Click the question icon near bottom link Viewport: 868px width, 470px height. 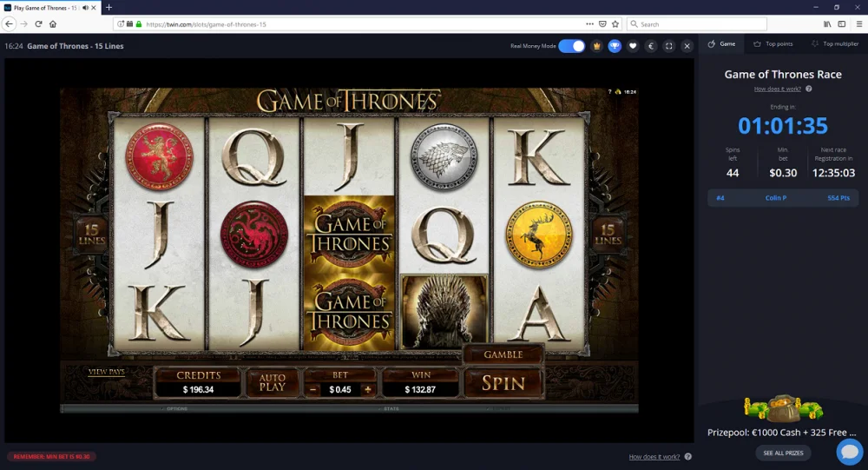tap(688, 457)
